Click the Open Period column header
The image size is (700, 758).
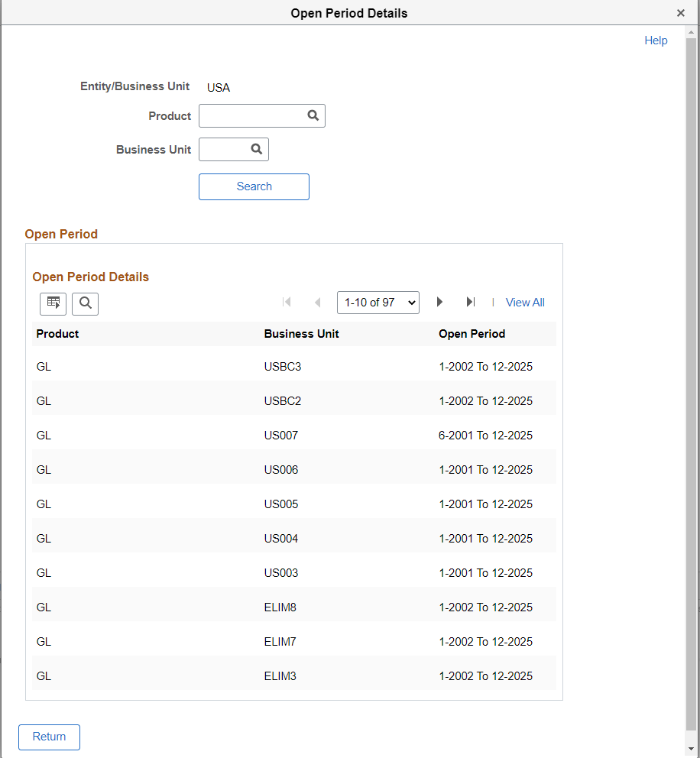coord(472,334)
